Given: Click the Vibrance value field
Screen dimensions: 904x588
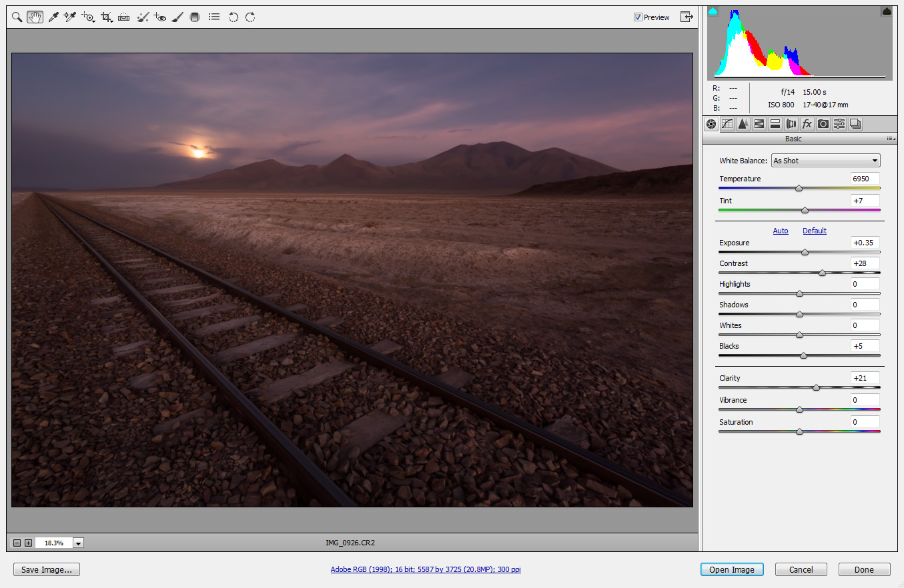Looking at the screenshot, I should click(865, 400).
